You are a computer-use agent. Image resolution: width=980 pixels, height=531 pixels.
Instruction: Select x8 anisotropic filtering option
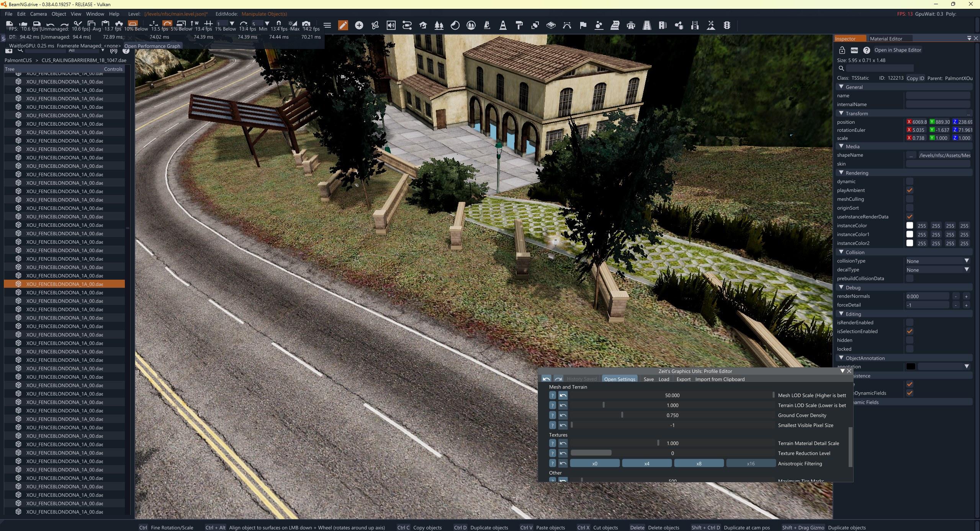click(x=699, y=464)
